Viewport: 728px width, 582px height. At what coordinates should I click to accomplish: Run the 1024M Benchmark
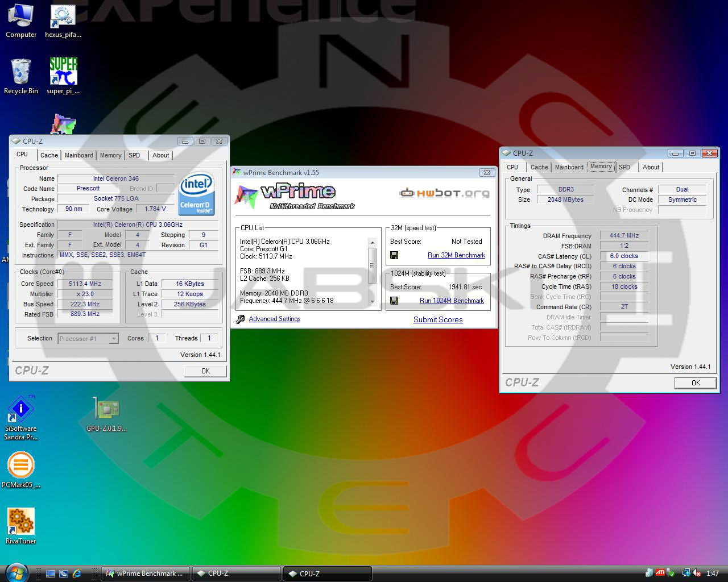tap(452, 301)
